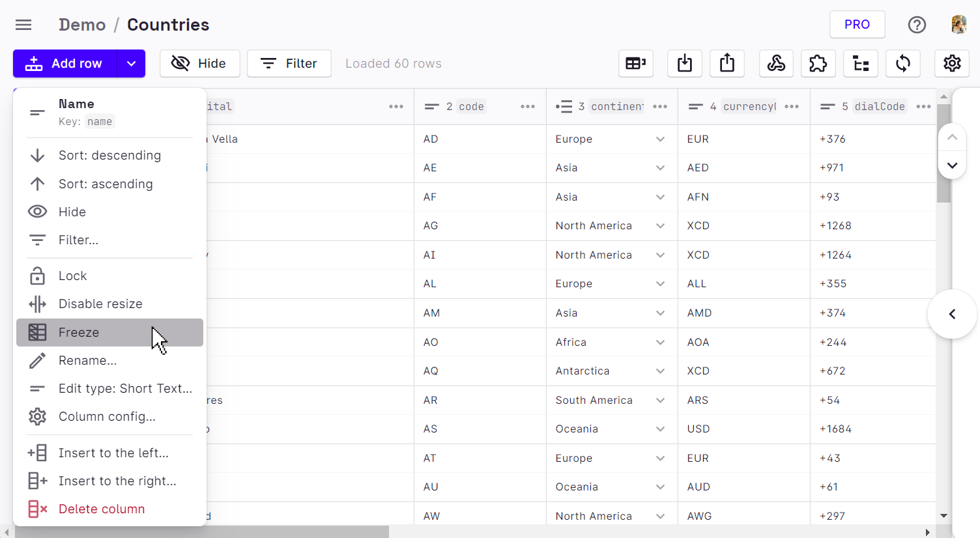Toggle Hide in the column menu
The image size is (980, 538).
(x=72, y=212)
